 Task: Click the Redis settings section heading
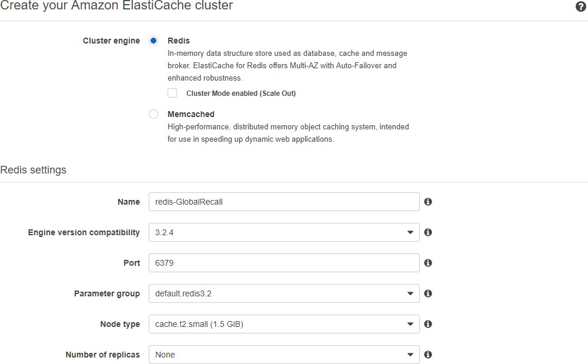[34, 170]
